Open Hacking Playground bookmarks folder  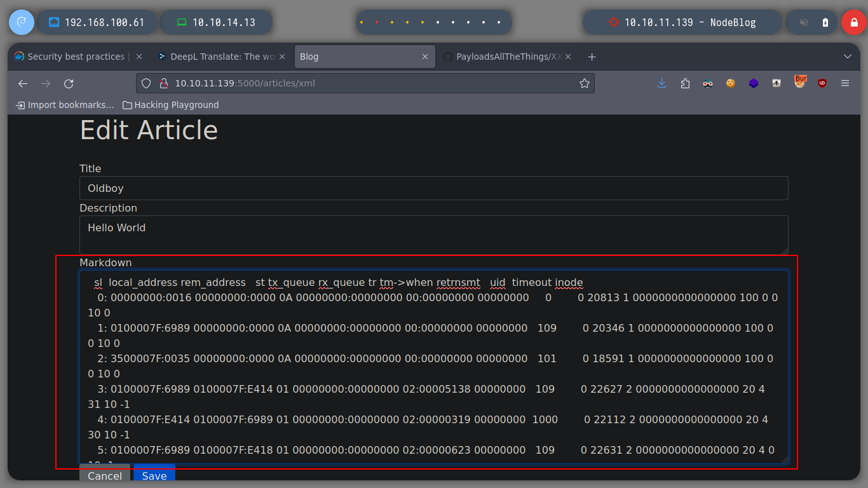[x=170, y=105]
